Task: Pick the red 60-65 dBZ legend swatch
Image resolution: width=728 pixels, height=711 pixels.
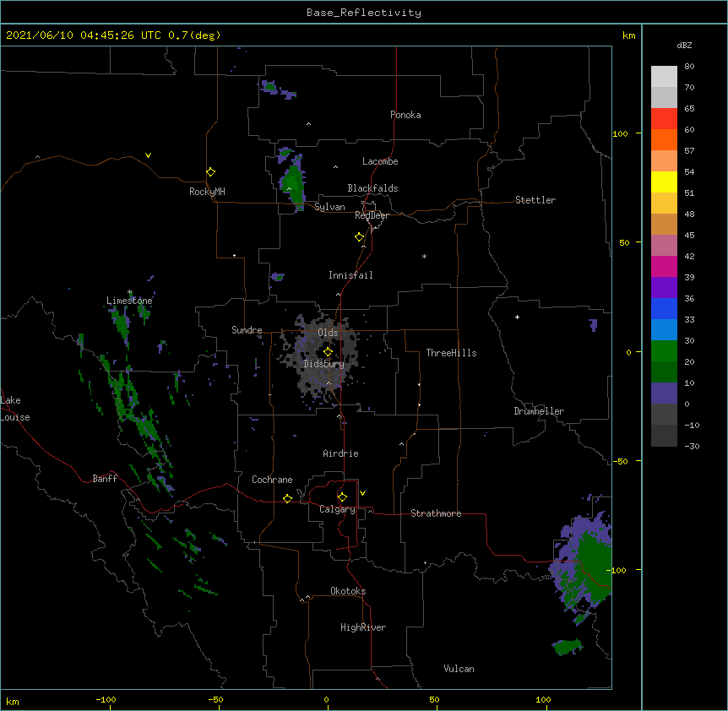Action: point(664,119)
